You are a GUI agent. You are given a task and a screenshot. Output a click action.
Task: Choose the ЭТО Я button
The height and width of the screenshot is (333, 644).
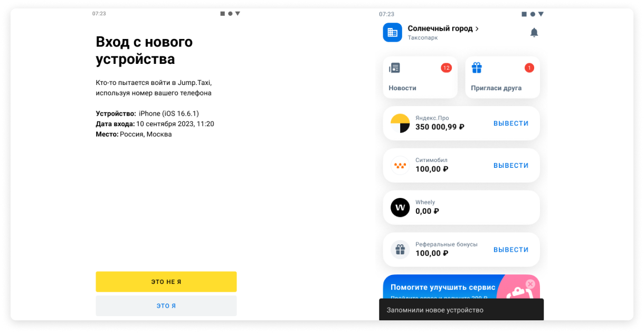click(166, 306)
